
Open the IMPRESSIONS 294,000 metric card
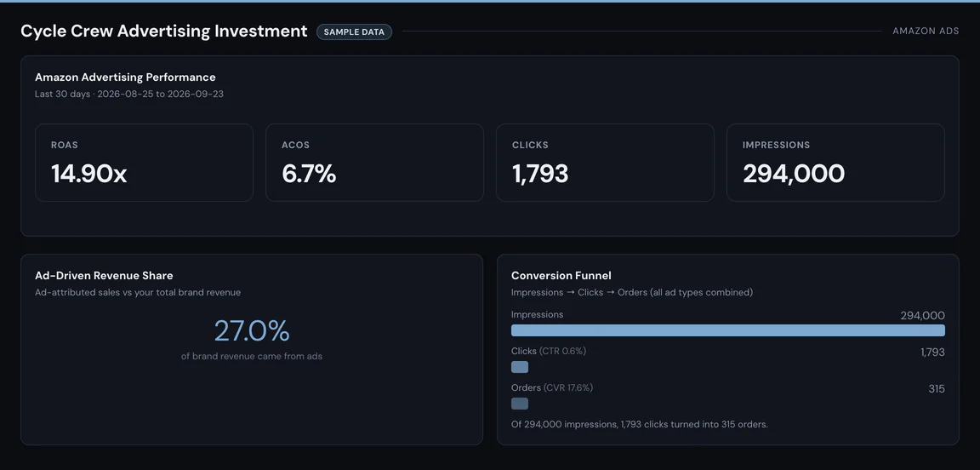(835, 163)
